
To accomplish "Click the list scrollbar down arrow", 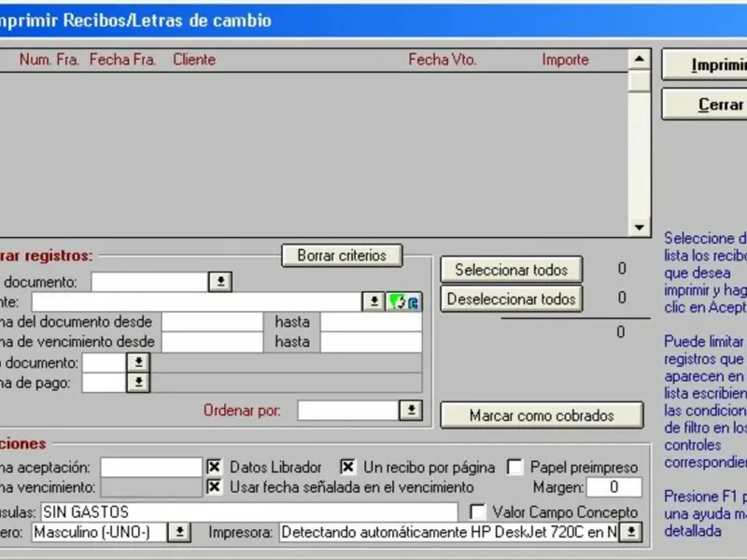I will pos(640,227).
